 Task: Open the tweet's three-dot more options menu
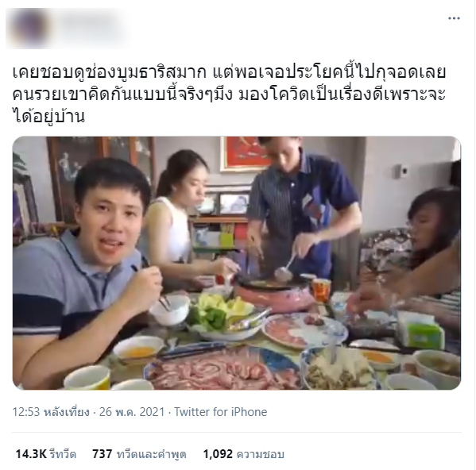(x=454, y=18)
